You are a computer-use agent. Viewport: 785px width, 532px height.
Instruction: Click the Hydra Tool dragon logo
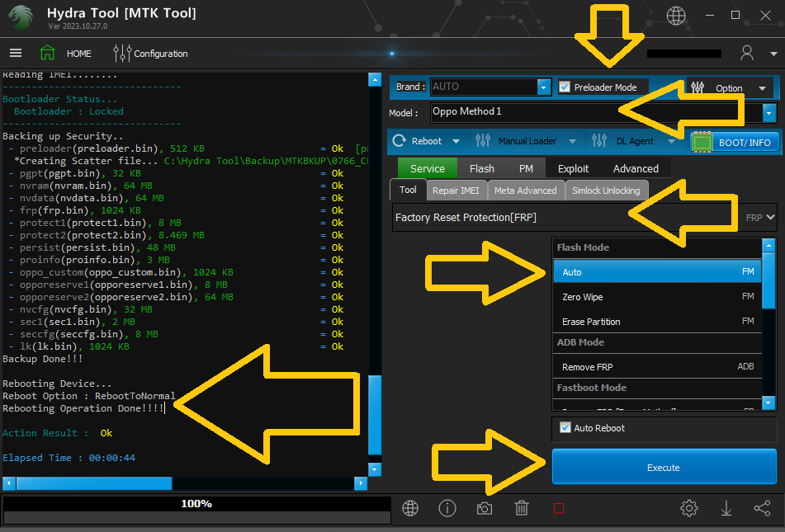(x=21, y=17)
